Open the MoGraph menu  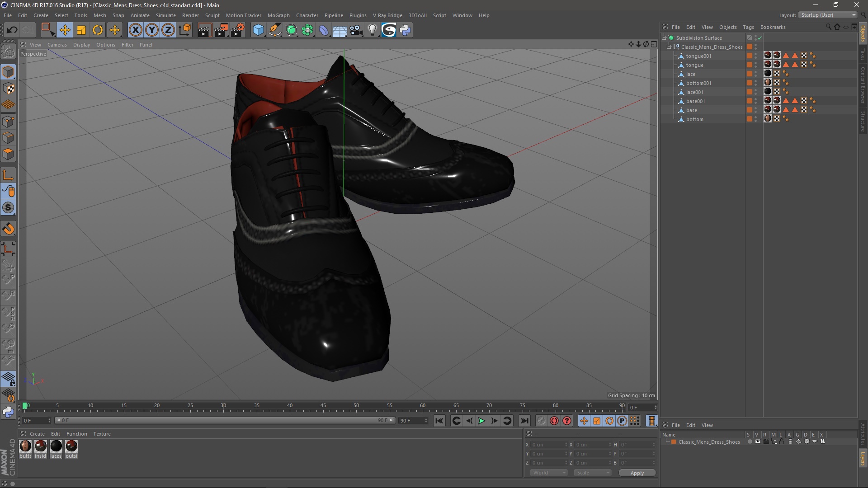pos(278,15)
